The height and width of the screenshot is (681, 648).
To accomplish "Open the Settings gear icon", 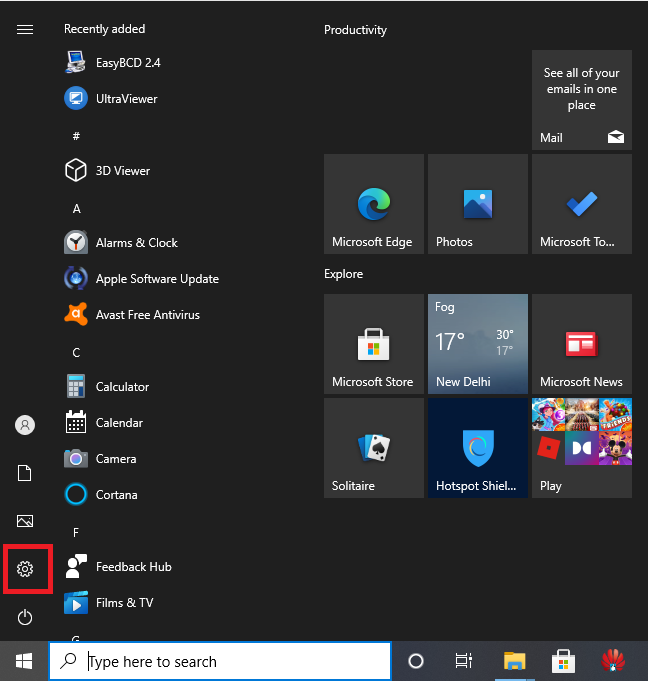I will pos(25,569).
